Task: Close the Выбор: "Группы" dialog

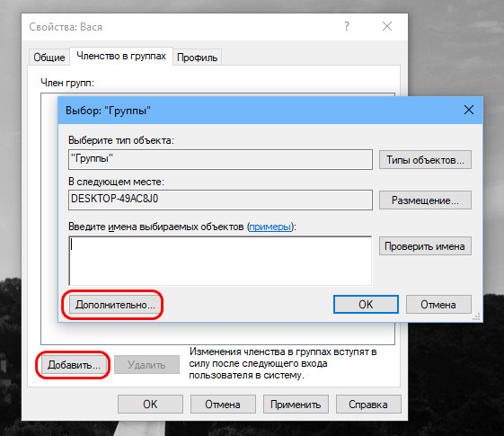Action: (x=469, y=110)
